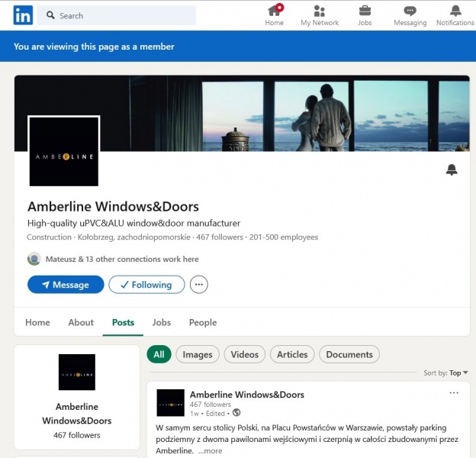Open Jobs briefcase in top navigation
This screenshot has width=476, height=458.
click(x=365, y=15)
